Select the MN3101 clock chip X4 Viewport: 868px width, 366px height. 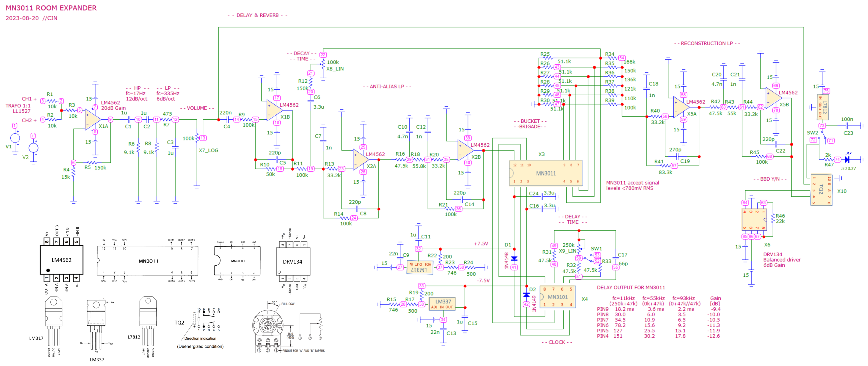click(558, 297)
